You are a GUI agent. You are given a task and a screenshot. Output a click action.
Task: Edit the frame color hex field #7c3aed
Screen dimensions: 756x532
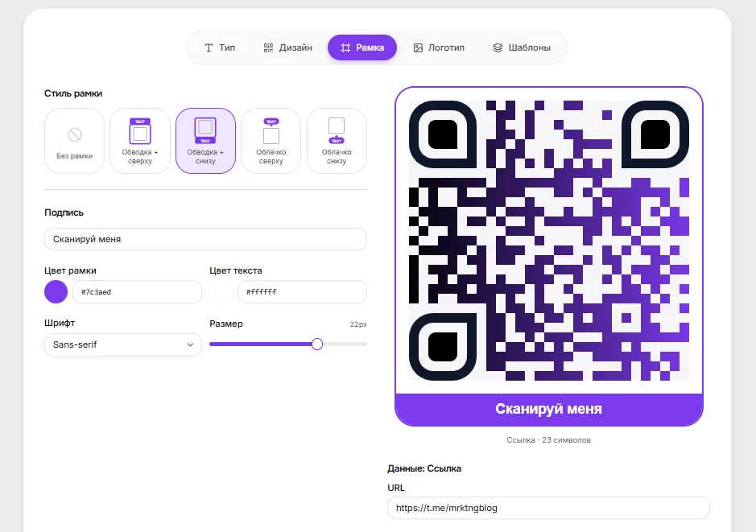click(x=137, y=292)
